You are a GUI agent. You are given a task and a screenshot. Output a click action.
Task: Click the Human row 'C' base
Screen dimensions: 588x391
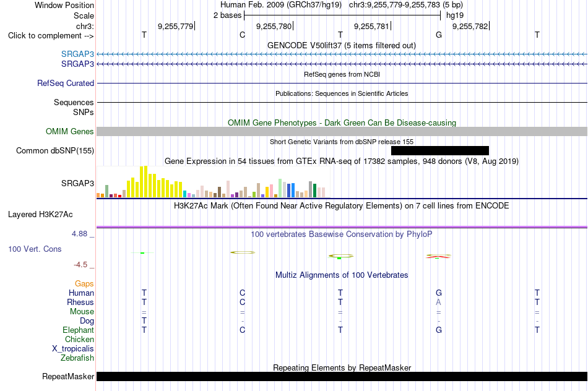pos(242,293)
